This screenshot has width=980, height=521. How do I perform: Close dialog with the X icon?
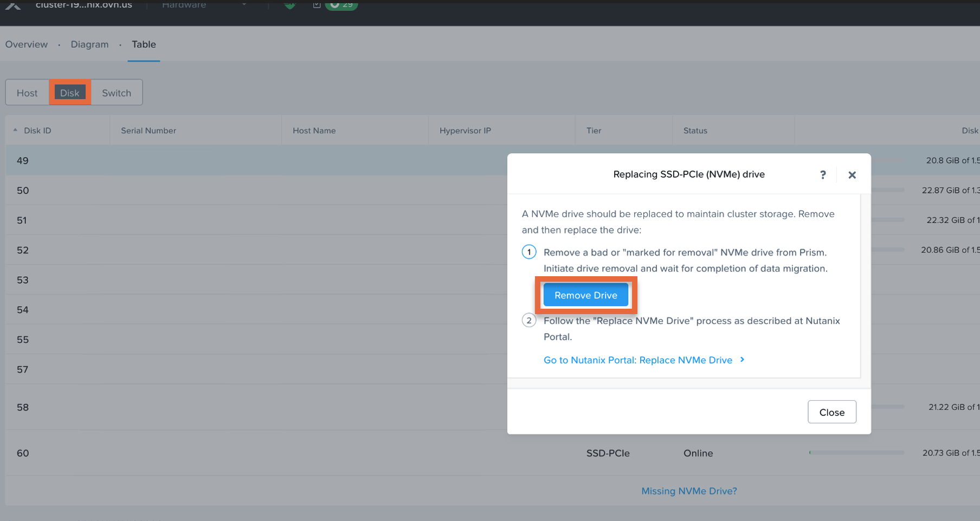(x=852, y=175)
